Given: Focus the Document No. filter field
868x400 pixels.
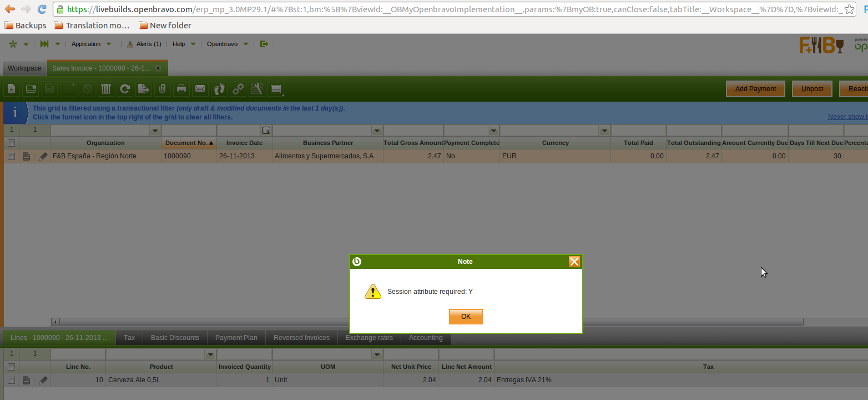Looking at the screenshot, I should 189,131.
